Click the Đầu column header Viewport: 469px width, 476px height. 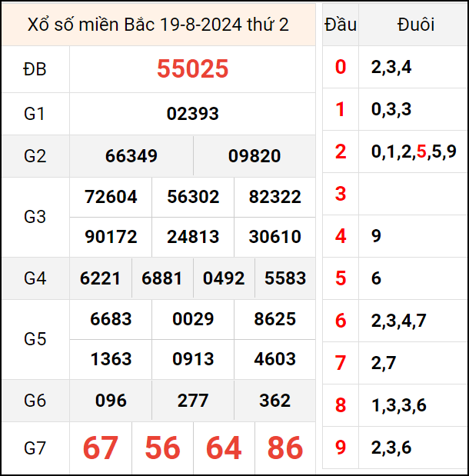(341, 25)
